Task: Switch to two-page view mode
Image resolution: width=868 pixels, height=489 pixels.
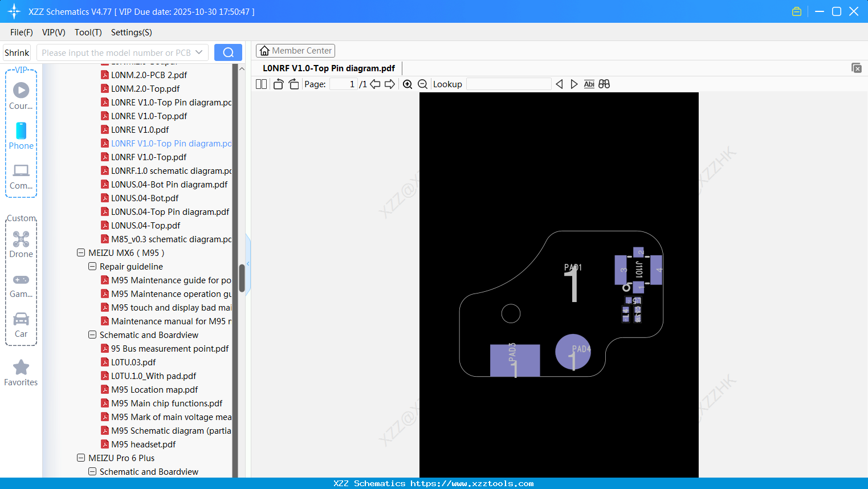Action: [x=260, y=84]
